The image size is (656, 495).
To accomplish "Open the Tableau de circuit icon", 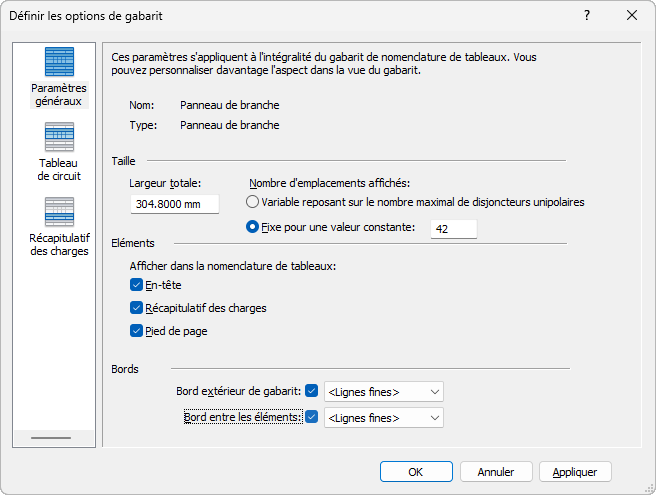I will click(59, 138).
